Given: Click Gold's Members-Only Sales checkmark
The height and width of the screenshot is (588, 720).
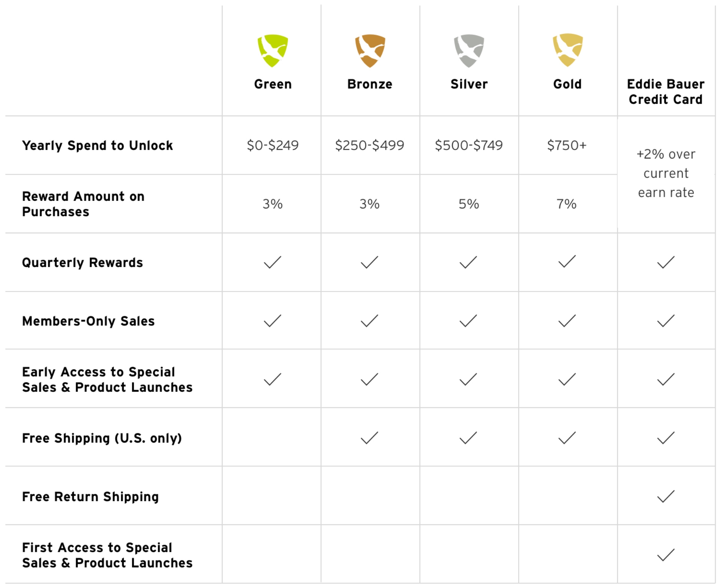Looking at the screenshot, I should click(567, 321).
